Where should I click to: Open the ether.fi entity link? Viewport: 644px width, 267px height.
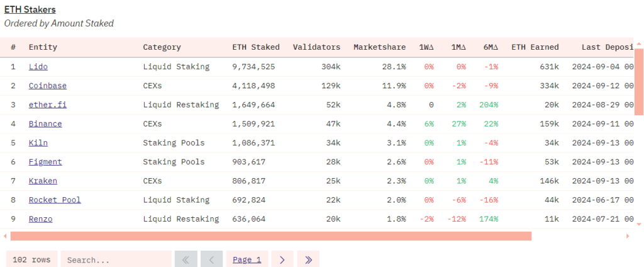[48, 105]
